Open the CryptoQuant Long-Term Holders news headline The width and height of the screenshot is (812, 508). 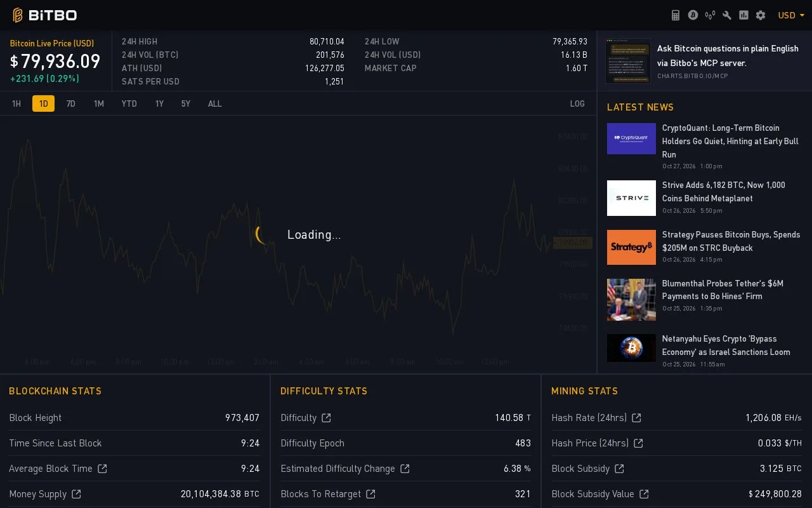tap(731, 141)
